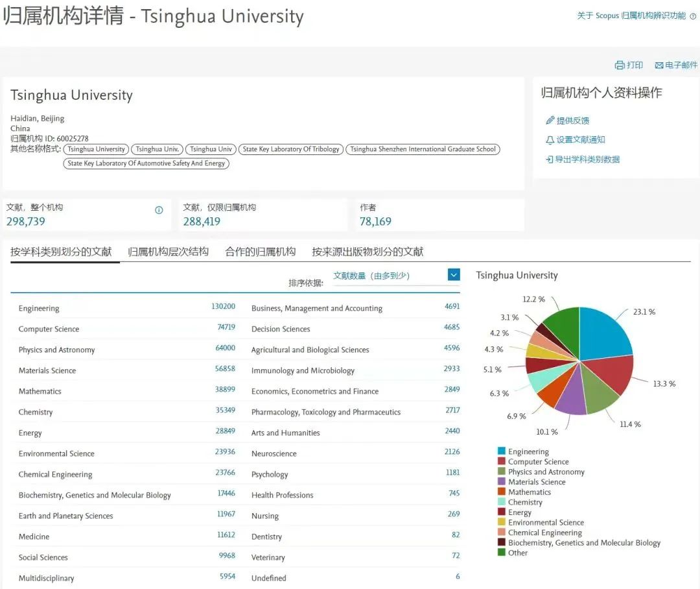Select the 按学科类别划分的文献 tab
This screenshot has height=589, width=700.
[x=61, y=252]
